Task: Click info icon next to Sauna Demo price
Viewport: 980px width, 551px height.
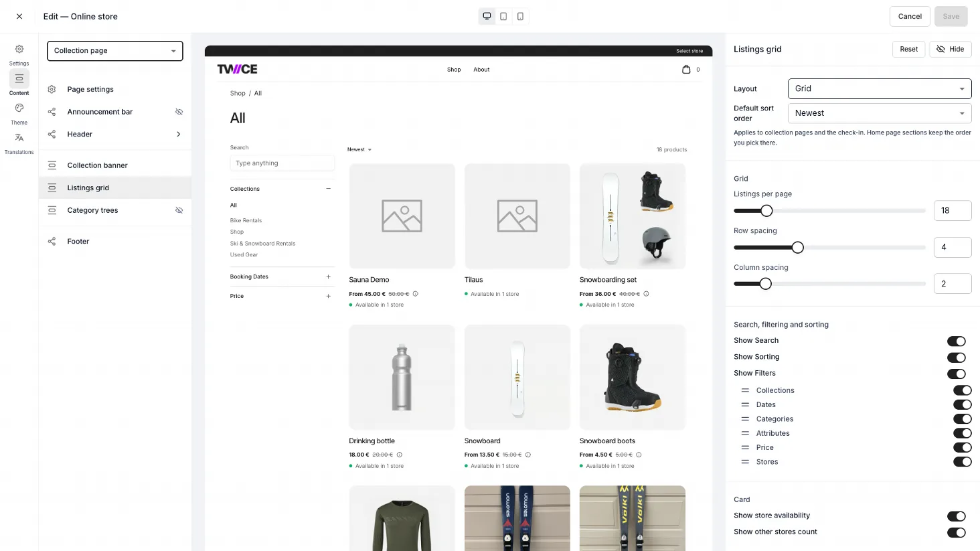Action: coord(415,294)
